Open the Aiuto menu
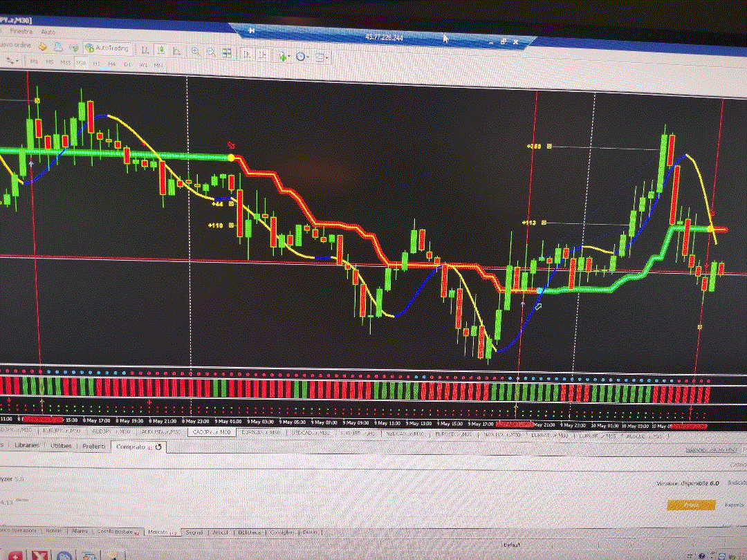 (48, 32)
